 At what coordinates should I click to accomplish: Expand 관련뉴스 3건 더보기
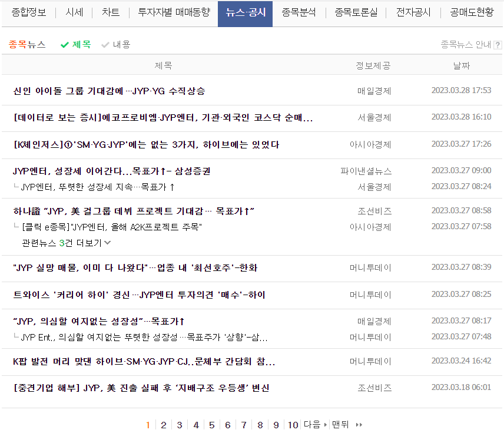[66, 243]
